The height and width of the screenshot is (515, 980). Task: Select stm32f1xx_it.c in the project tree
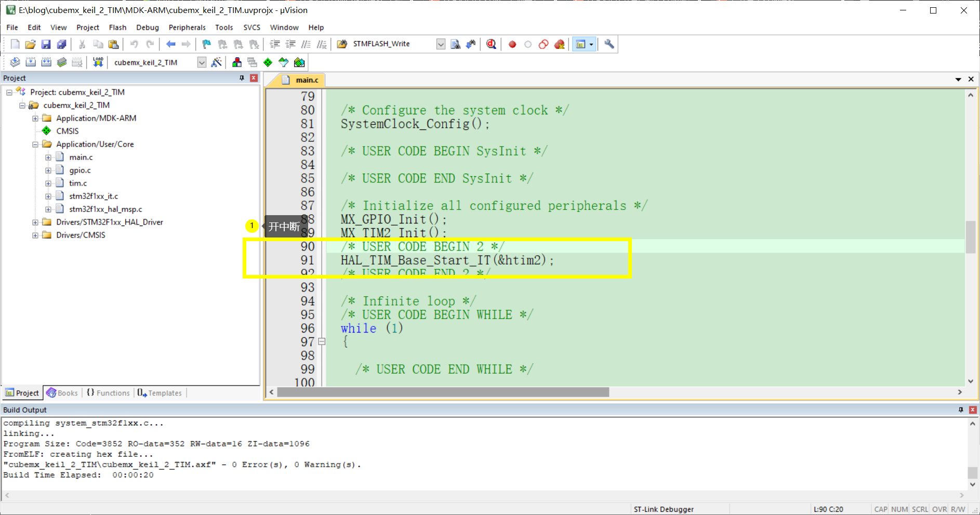tap(94, 196)
